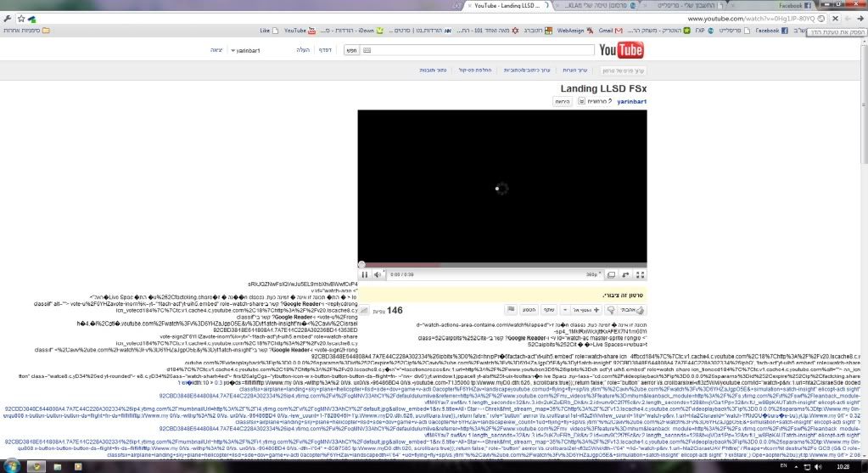This screenshot has width=868, height=473.
Task: Open the other bookmarks folder
Action: (26, 31)
